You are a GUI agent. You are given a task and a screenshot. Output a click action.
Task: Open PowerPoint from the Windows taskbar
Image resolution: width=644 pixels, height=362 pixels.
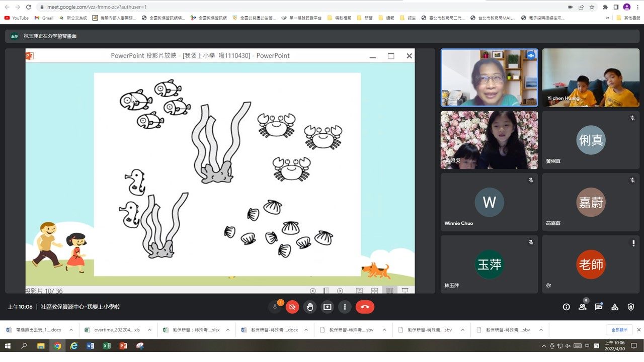[x=123, y=346]
